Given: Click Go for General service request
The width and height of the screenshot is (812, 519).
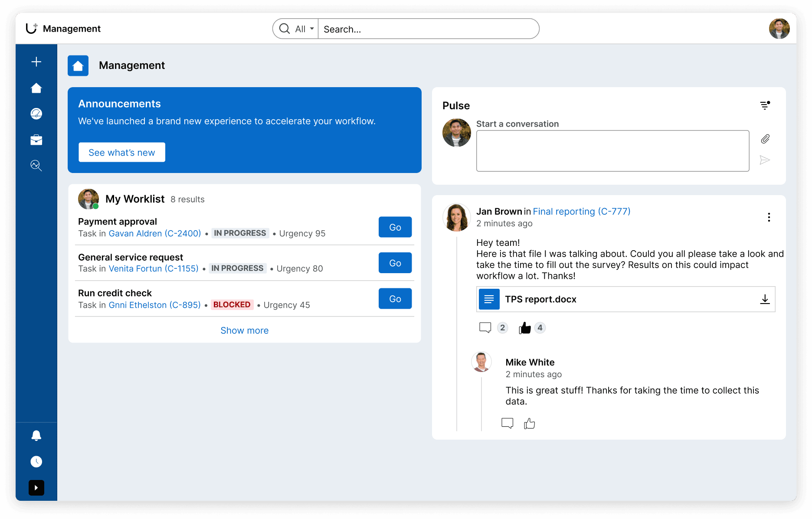Looking at the screenshot, I should point(395,263).
